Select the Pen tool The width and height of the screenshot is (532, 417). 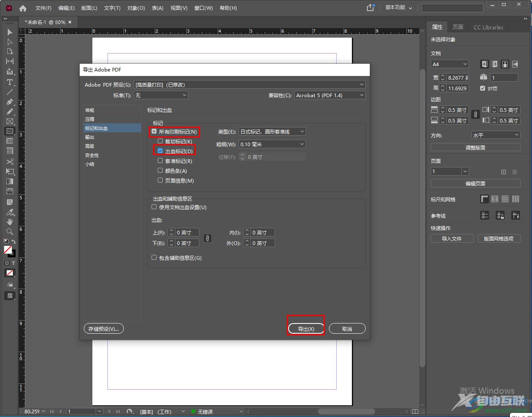click(10, 102)
